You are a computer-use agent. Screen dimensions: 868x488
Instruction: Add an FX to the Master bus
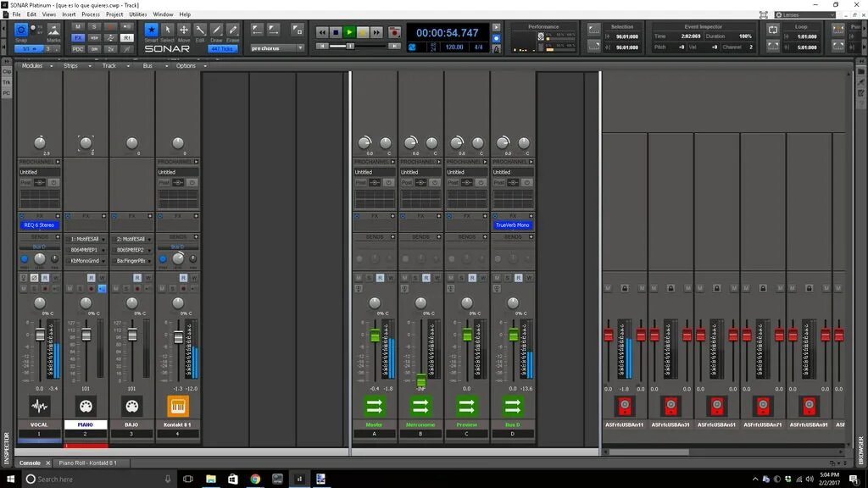(x=392, y=216)
